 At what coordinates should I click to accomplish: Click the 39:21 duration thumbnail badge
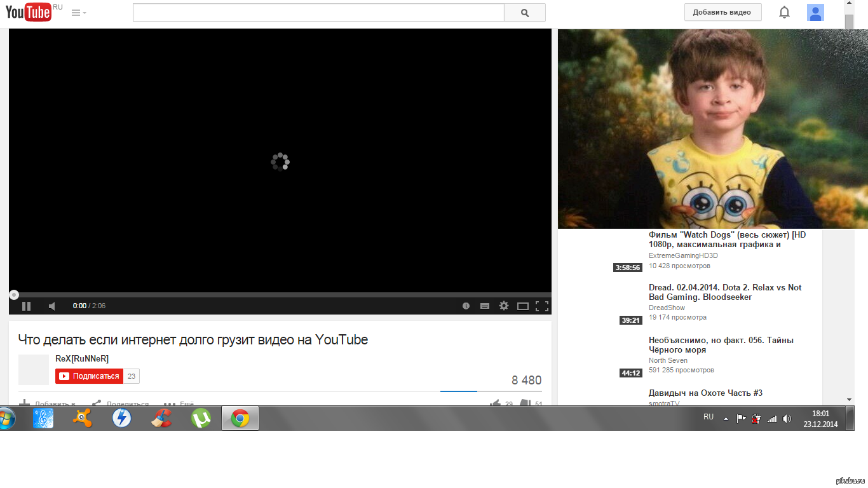click(630, 320)
